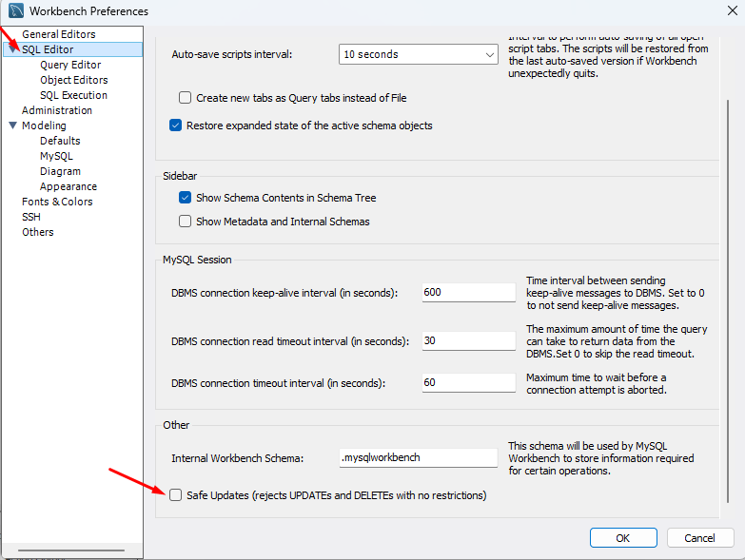Enable Create new tabs as Query tabs
This screenshot has width=745, height=560.
(x=185, y=98)
